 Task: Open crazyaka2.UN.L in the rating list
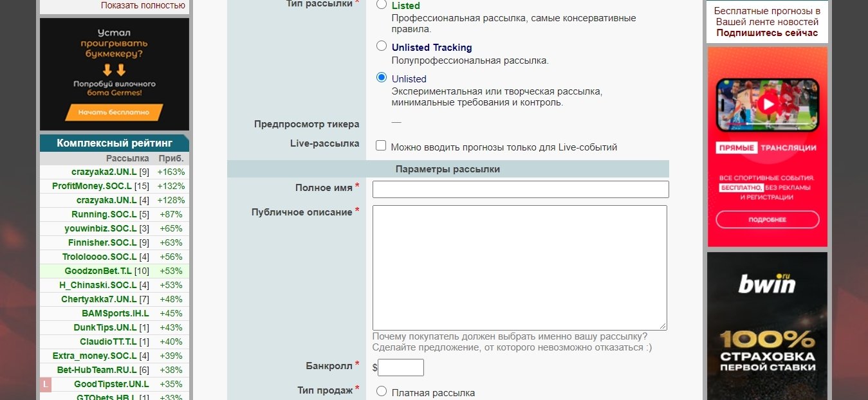click(x=104, y=172)
